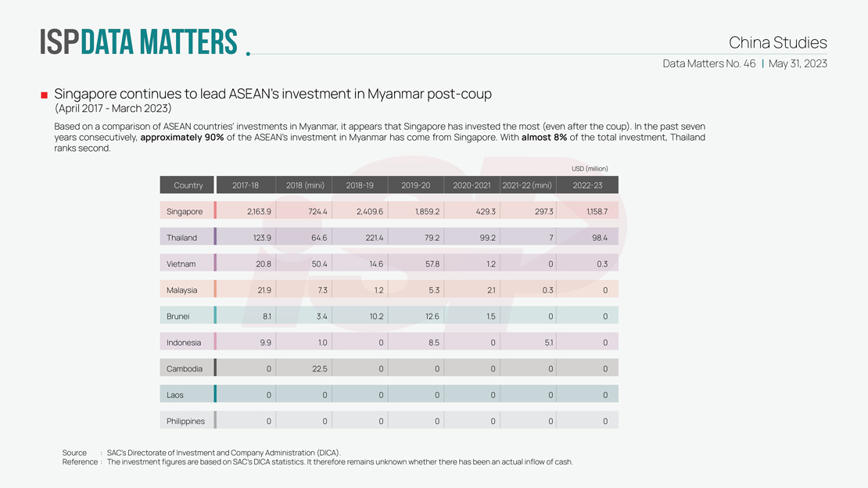Click the red square bullet beside the headline
This screenshot has width=868, height=488.
tap(45, 95)
